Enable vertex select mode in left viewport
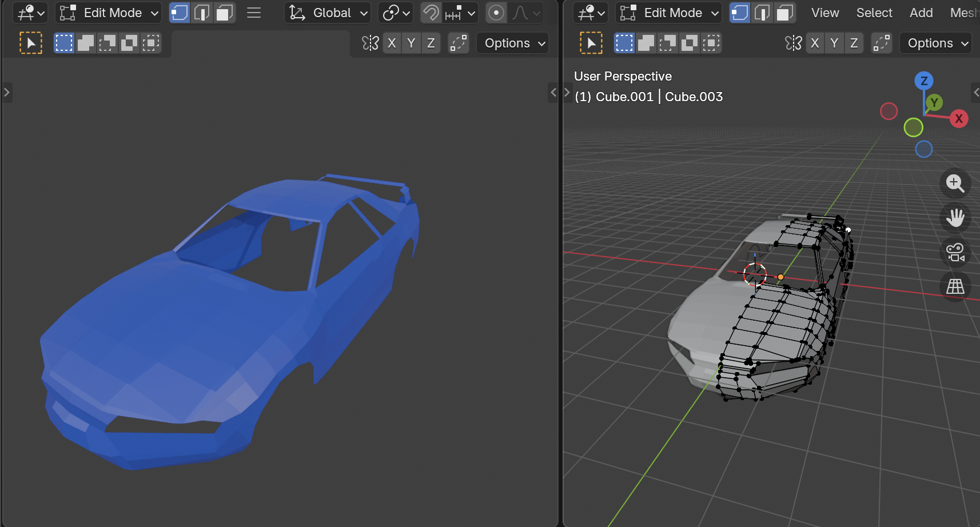The image size is (980, 527). tap(180, 13)
